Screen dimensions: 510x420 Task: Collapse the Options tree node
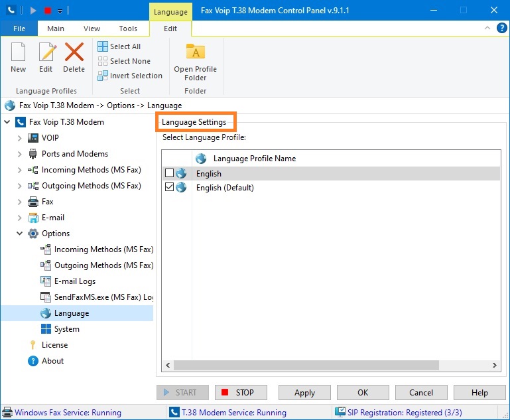tap(19, 234)
